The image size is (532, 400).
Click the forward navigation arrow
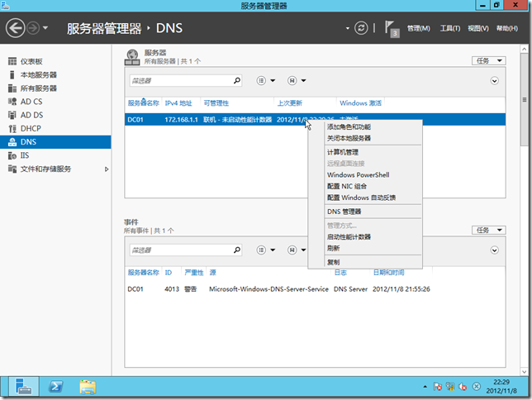[x=33, y=28]
